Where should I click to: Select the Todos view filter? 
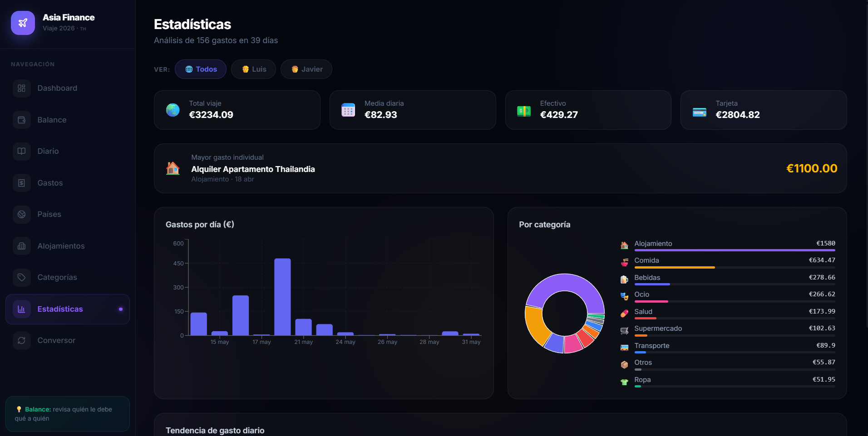(201, 69)
